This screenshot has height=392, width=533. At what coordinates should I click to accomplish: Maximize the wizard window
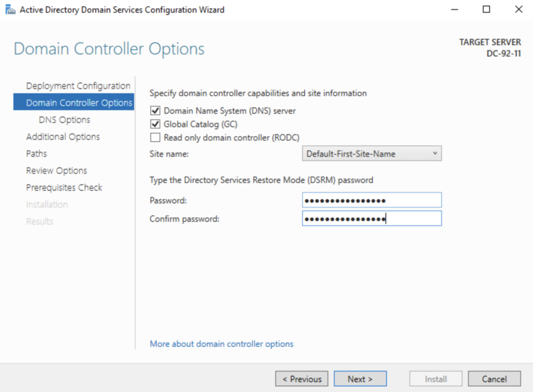pos(486,9)
